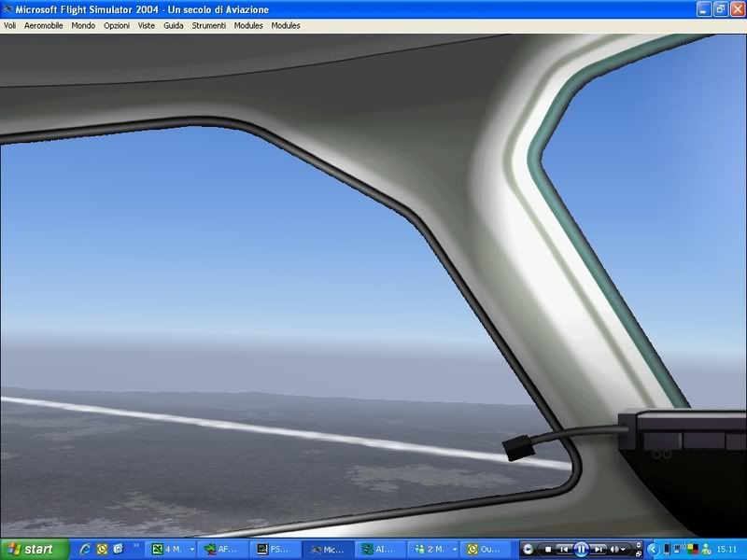
Task: Expand dropdown arrow on '2 M.' group
Action: pos(455,549)
